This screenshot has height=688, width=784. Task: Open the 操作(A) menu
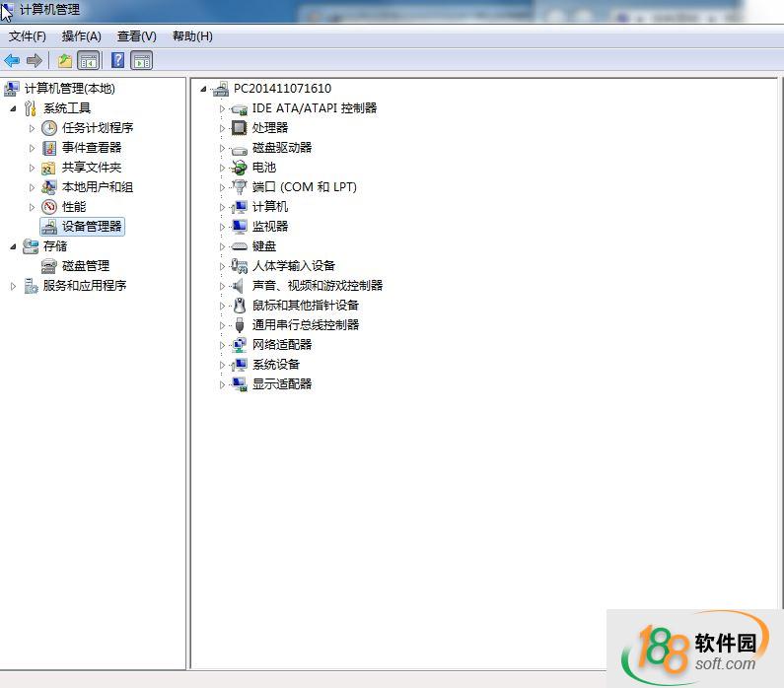[81, 36]
